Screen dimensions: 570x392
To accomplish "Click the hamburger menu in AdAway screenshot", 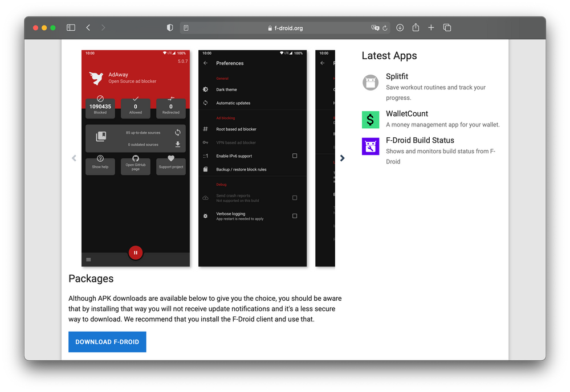I will pyautogui.click(x=88, y=259).
